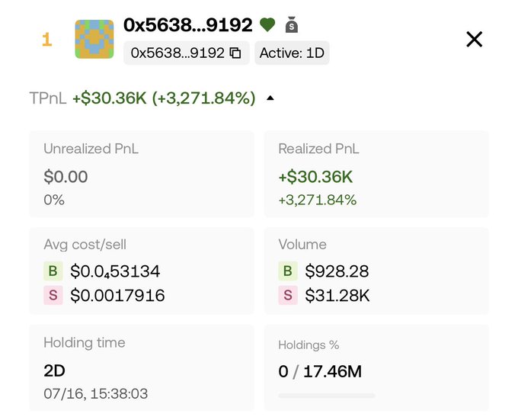Viewport: 518px width, 420px height.
Task: Click the B badge in Avg cost/sell
Action: click(53, 271)
